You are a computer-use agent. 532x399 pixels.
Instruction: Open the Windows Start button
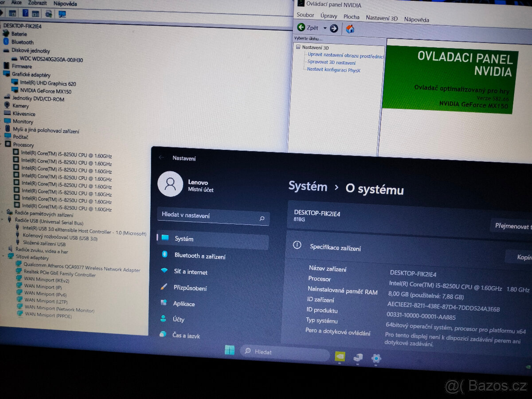[x=230, y=350]
